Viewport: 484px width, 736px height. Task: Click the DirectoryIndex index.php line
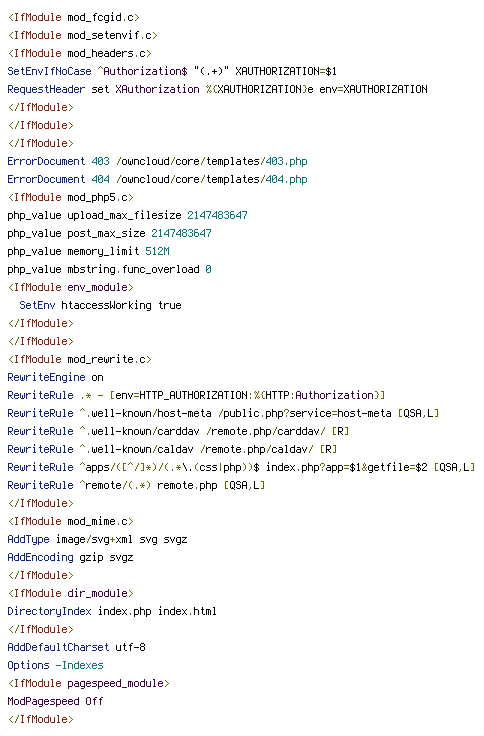click(x=112, y=611)
